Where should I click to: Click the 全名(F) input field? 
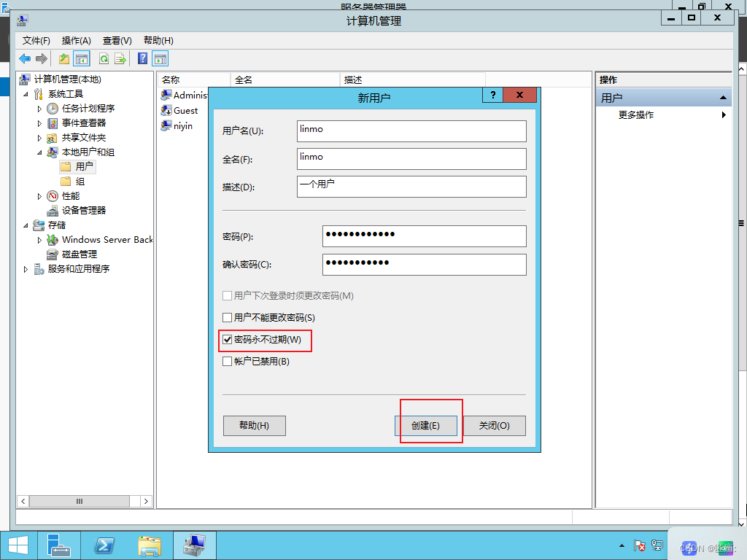411,158
